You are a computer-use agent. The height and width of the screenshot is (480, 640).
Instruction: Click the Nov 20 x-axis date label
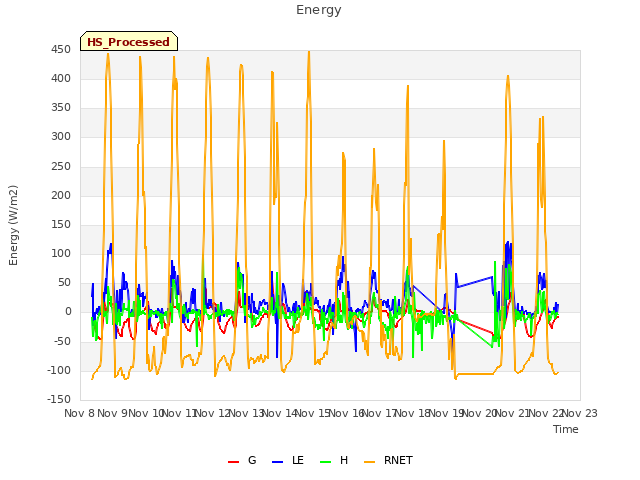coord(480,413)
